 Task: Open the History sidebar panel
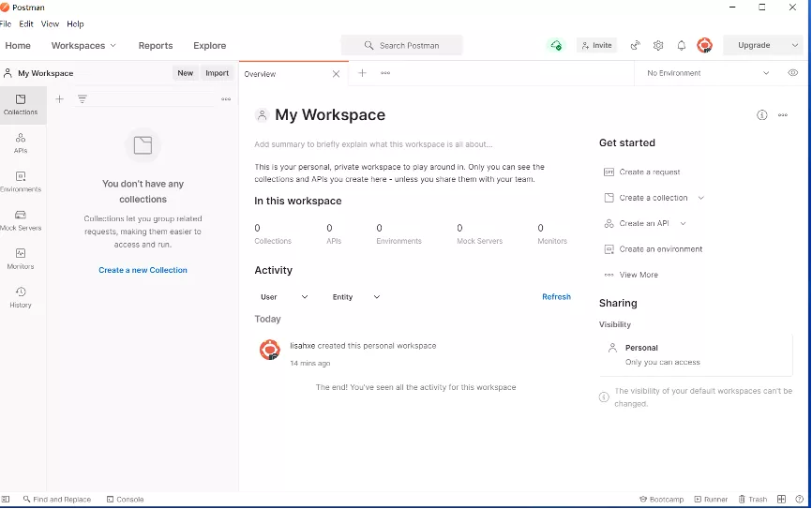tap(21, 298)
